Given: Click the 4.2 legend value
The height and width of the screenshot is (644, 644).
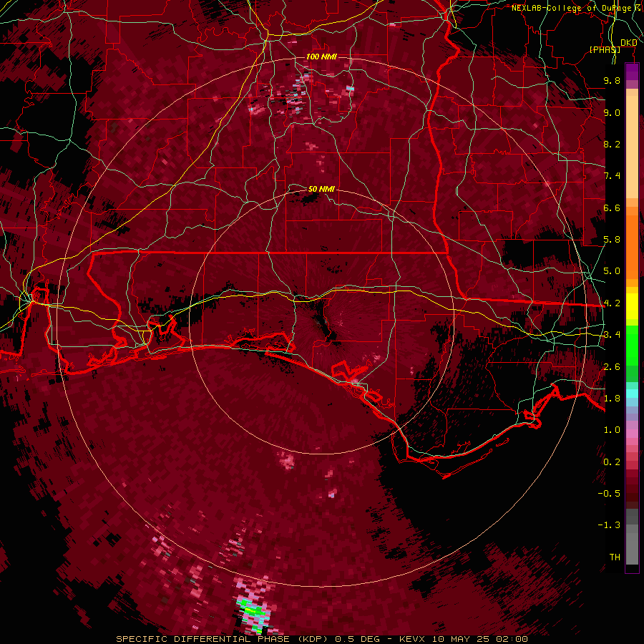Looking at the screenshot, I should tap(612, 303).
